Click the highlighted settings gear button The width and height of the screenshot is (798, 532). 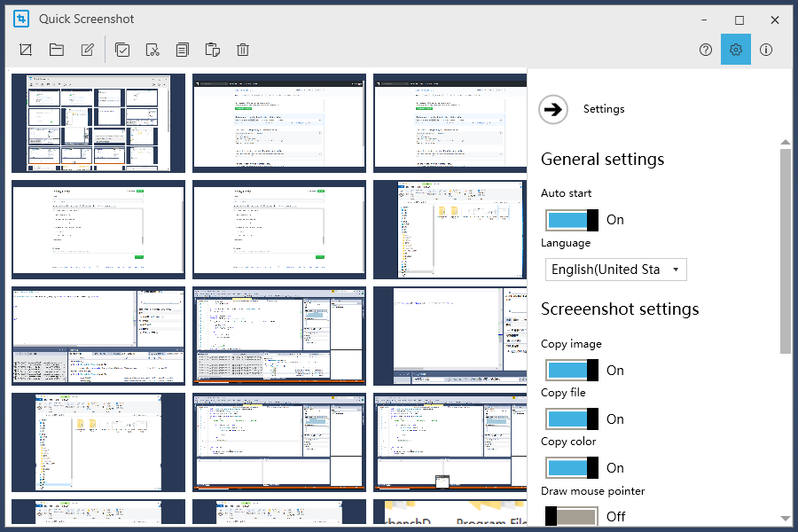735,50
